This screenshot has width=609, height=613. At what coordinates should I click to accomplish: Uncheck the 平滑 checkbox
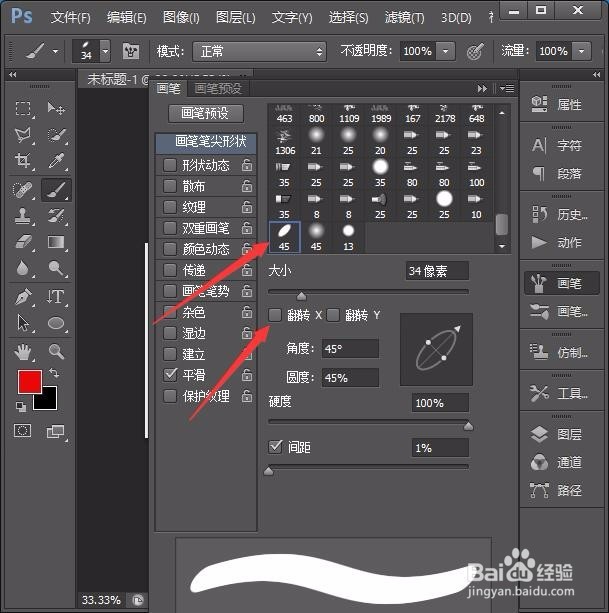point(170,375)
